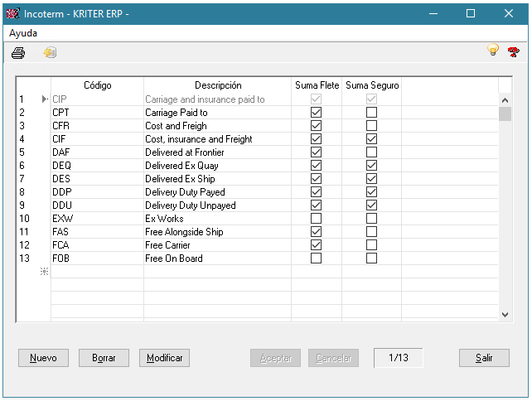The height and width of the screenshot is (401, 532).
Task: Toggle Suma Flete checkbox for EXW
Action: (x=316, y=219)
